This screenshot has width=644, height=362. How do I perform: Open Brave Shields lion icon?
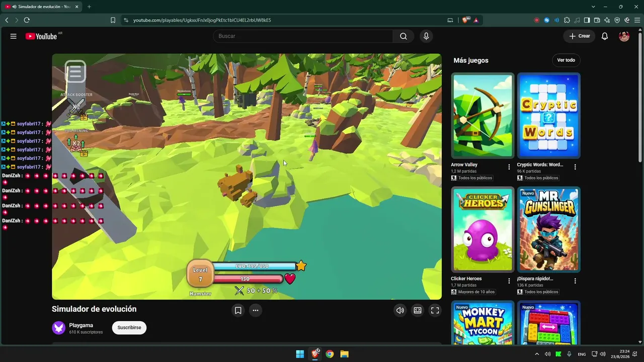tap(466, 20)
